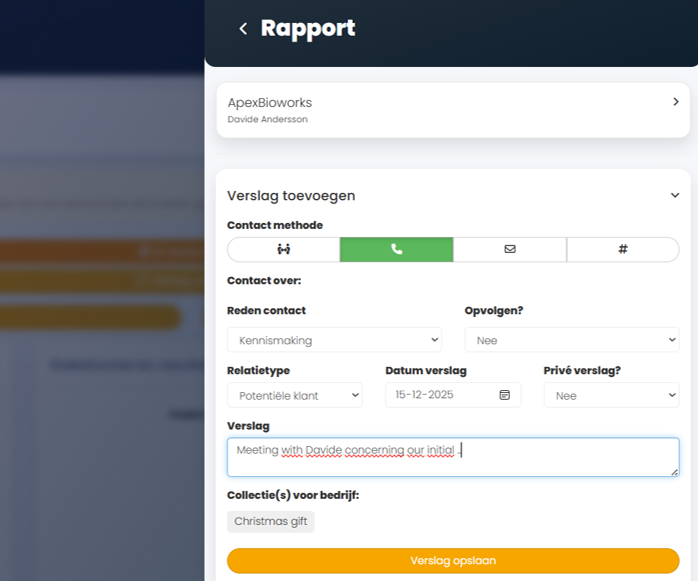Open calendar picker in Datum verslag
Screen dimensions: 698x581
point(504,395)
